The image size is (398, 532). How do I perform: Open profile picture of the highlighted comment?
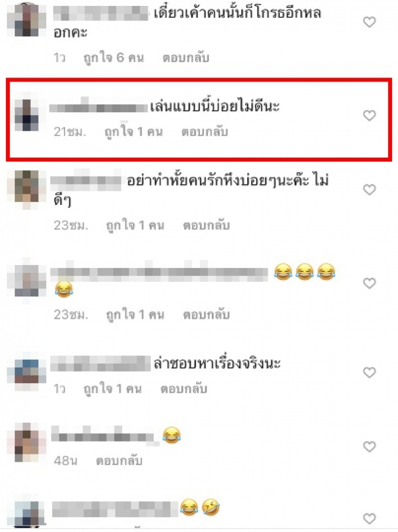[26, 115]
